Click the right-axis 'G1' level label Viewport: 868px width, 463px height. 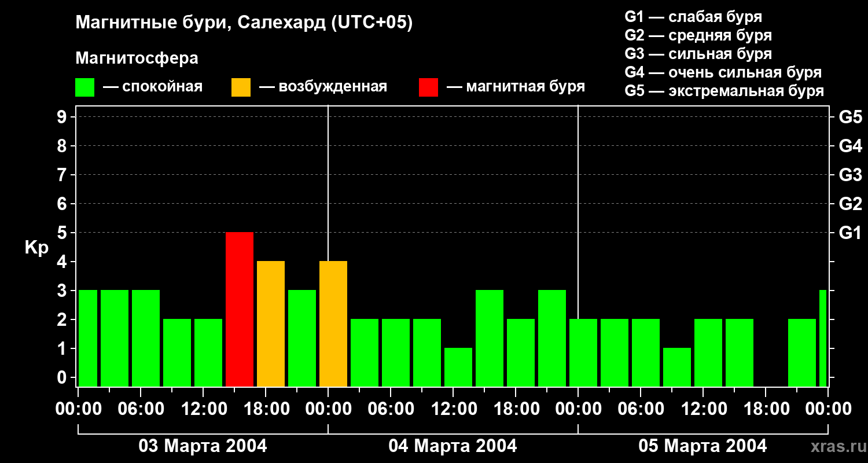click(x=850, y=233)
